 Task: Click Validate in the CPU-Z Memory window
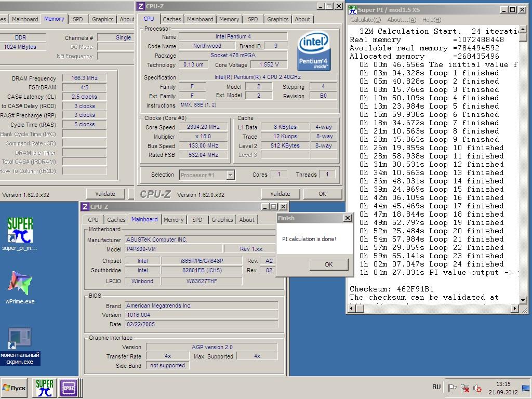click(x=105, y=194)
